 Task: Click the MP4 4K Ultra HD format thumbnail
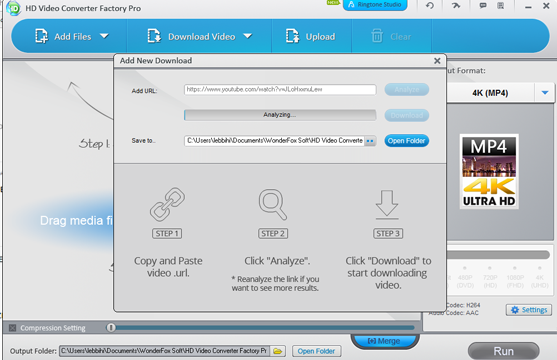click(x=489, y=171)
